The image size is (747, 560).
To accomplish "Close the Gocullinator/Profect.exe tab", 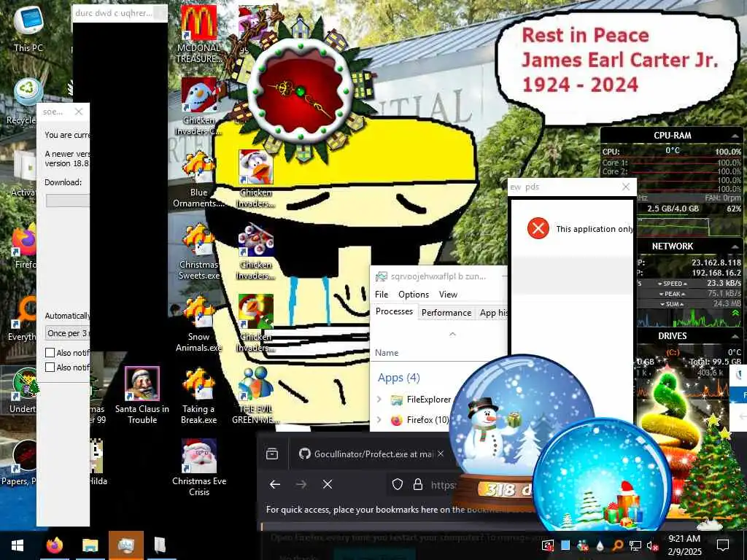I will coord(441,454).
